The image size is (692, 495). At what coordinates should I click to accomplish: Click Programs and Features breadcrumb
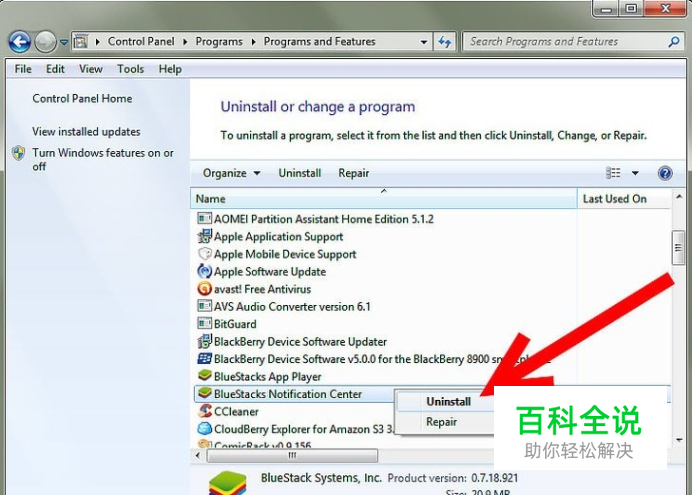[x=320, y=41]
